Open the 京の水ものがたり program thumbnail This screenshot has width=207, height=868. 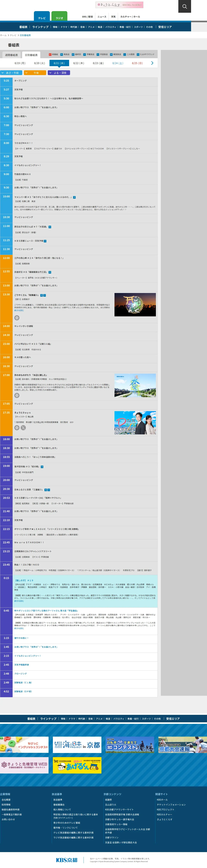click(x=135, y=385)
